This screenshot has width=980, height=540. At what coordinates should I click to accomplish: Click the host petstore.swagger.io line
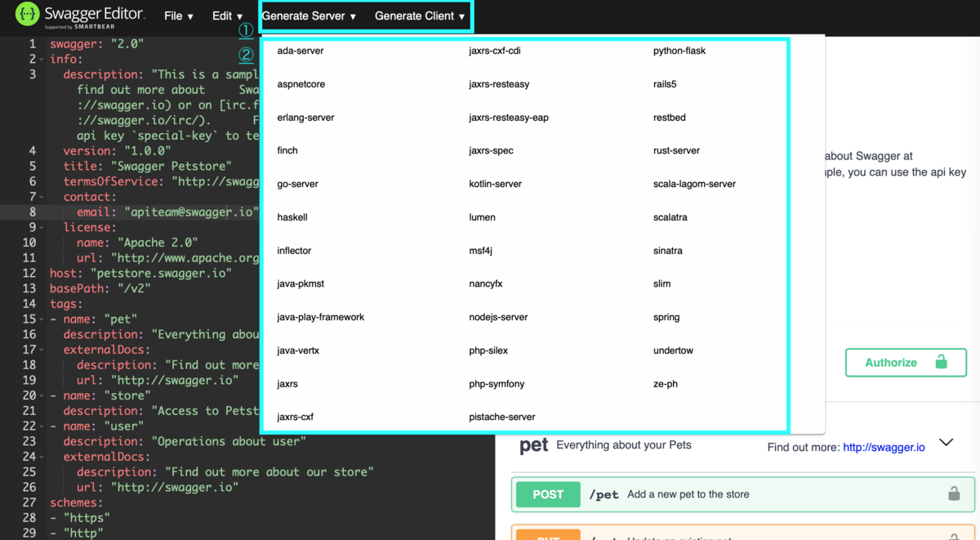pyautogui.click(x=140, y=274)
